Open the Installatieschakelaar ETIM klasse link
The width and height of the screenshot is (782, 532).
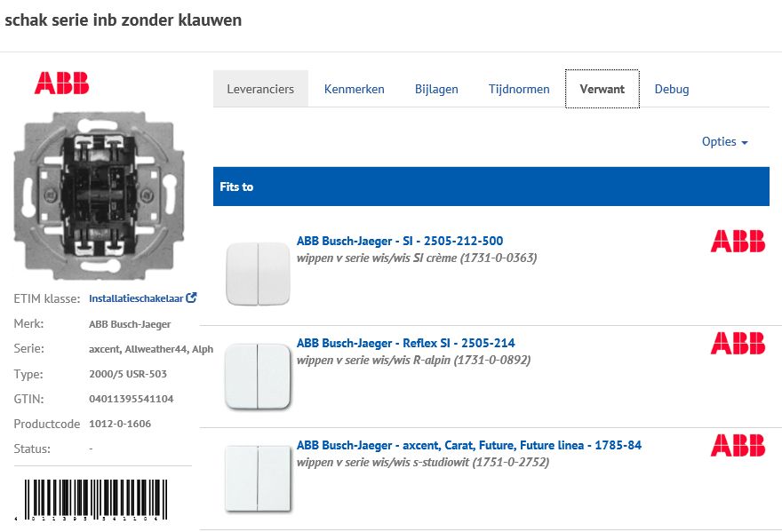click(x=133, y=298)
